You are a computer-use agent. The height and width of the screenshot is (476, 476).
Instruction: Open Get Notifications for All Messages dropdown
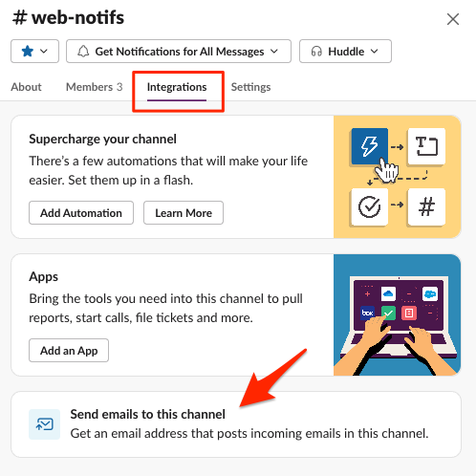click(179, 52)
